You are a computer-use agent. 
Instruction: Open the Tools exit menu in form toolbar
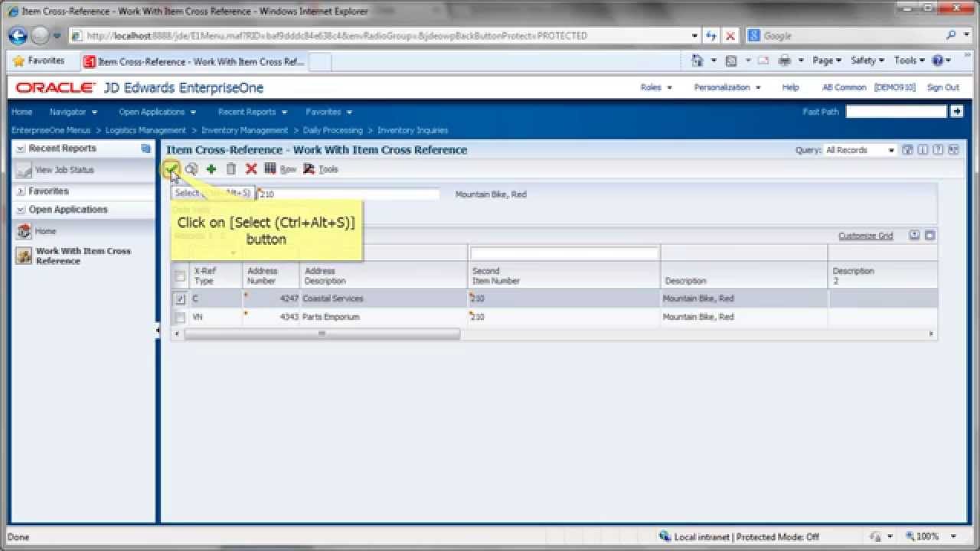point(321,169)
